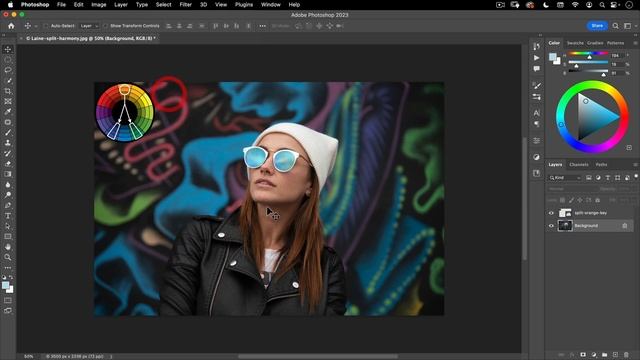Open the Image menu
Viewport: 640px width, 360px height.
click(x=98, y=5)
